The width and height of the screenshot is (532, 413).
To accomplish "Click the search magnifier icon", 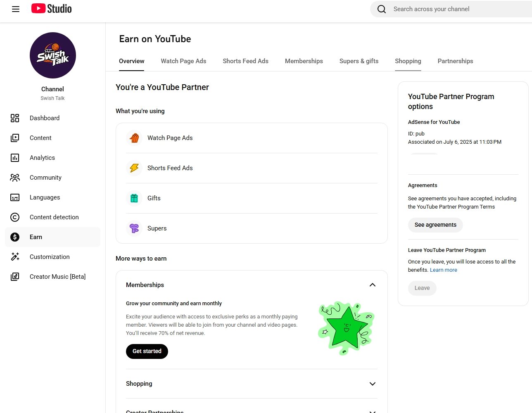I will 382,9.
